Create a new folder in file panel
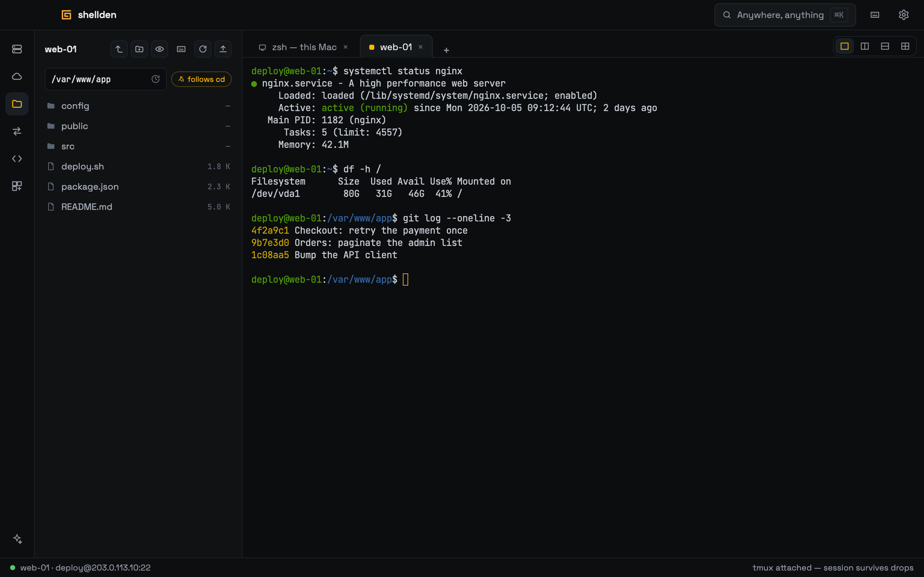 click(x=139, y=49)
